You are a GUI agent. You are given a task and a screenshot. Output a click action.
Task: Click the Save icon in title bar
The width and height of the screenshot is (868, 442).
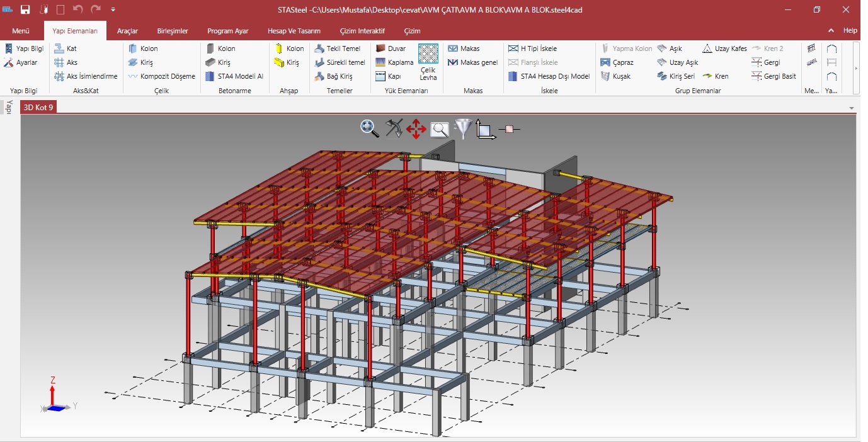coord(25,9)
